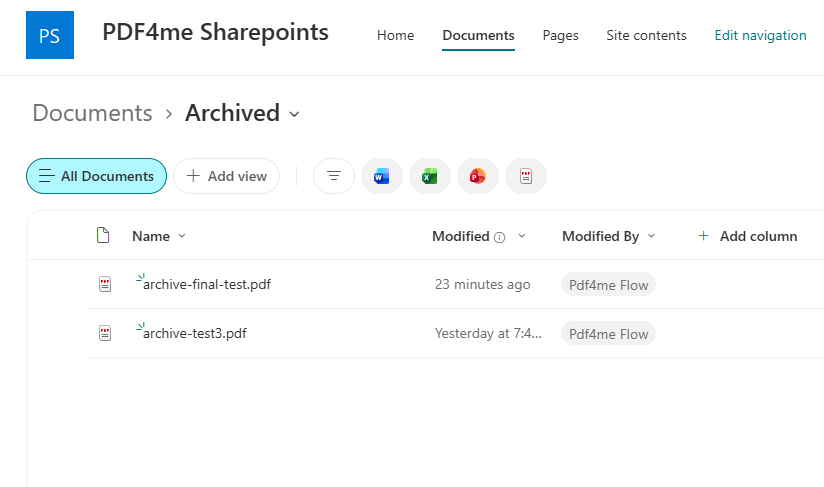
Task: Open the archive-test3.pdf file
Action: point(194,333)
